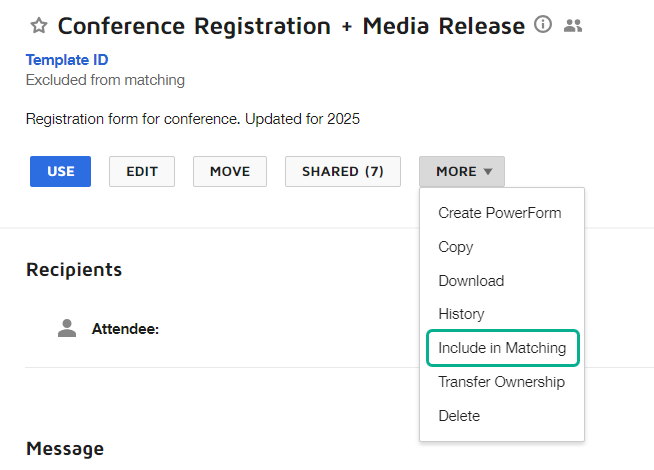
Task: Click Delete in the MORE menu
Action: point(459,416)
